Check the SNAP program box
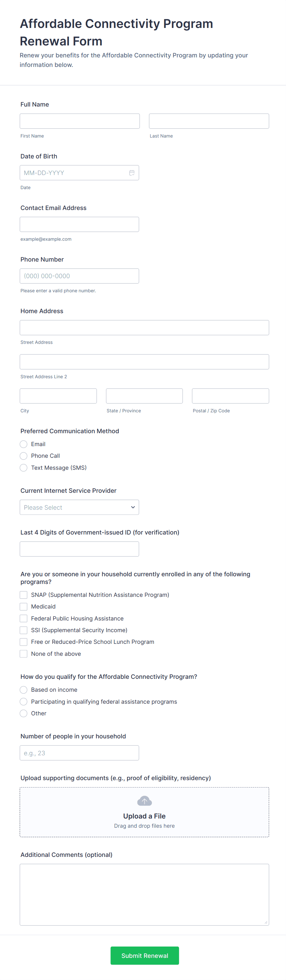Screen dimensions: 286x980 24,595
